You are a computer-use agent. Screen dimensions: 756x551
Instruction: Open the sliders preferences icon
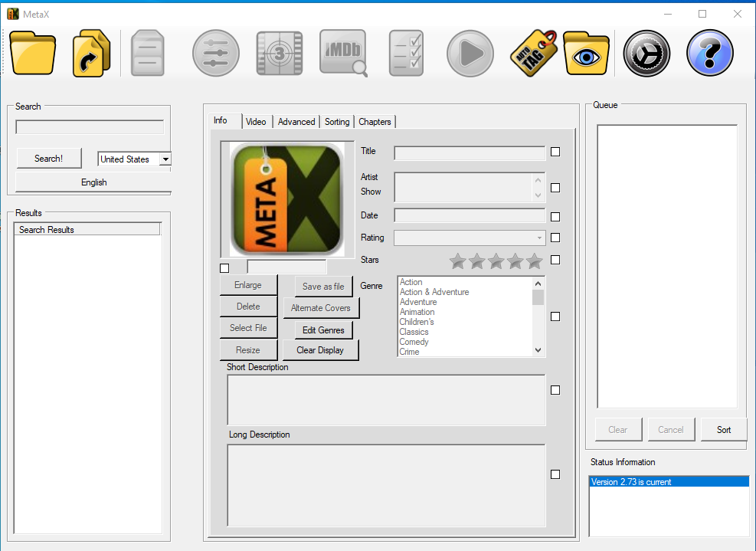point(215,53)
